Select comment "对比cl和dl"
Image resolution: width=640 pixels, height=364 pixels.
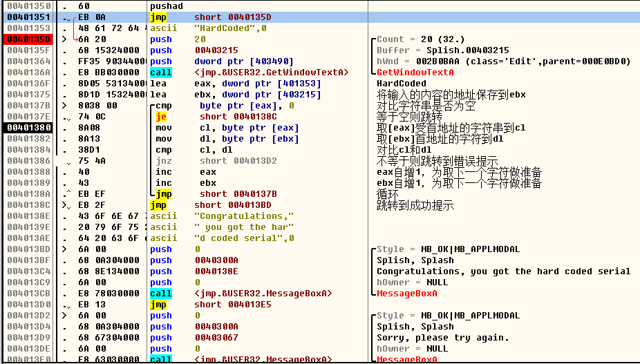pos(404,150)
